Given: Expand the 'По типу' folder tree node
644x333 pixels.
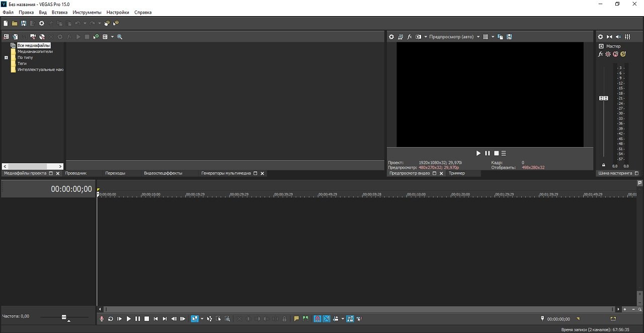Looking at the screenshot, I should pyautogui.click(x=7, y=57).
